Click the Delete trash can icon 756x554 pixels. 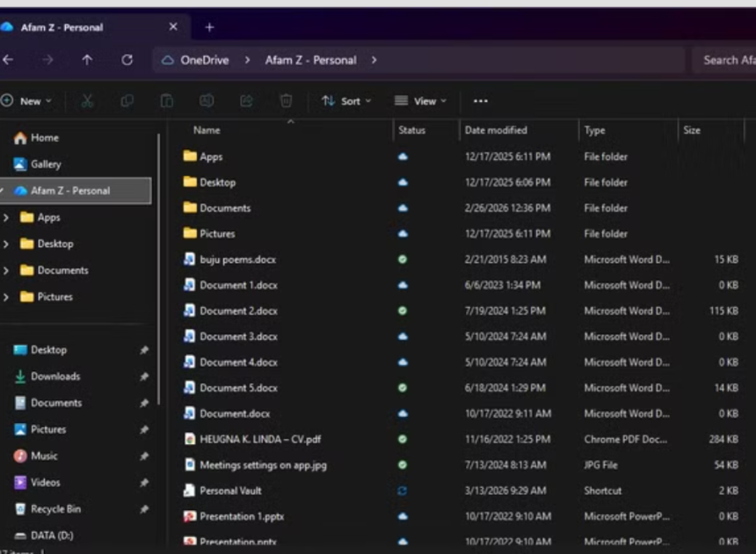[x=286, y=101]
